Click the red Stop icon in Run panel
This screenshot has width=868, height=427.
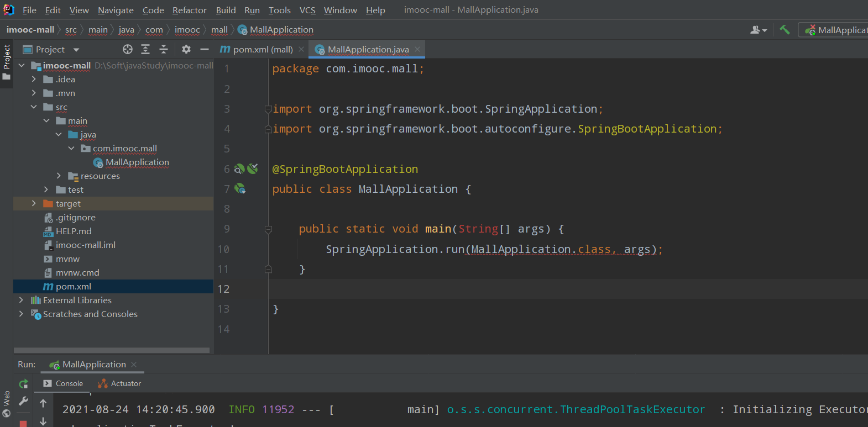tap(23, 423)
